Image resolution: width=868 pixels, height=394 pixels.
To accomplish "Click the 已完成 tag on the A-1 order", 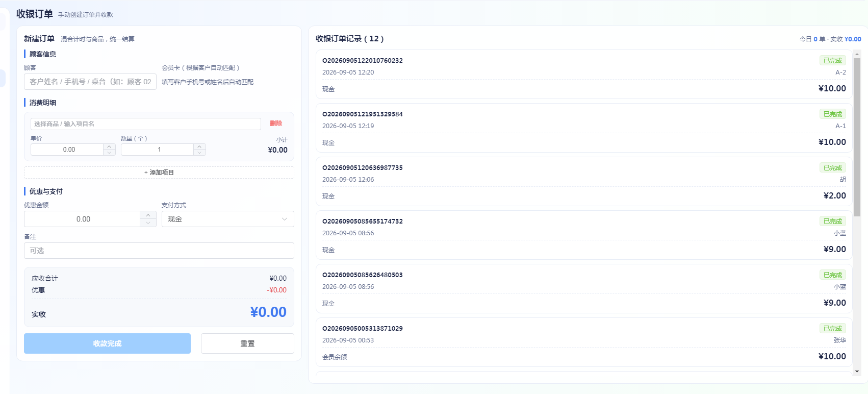I will 833,114.
